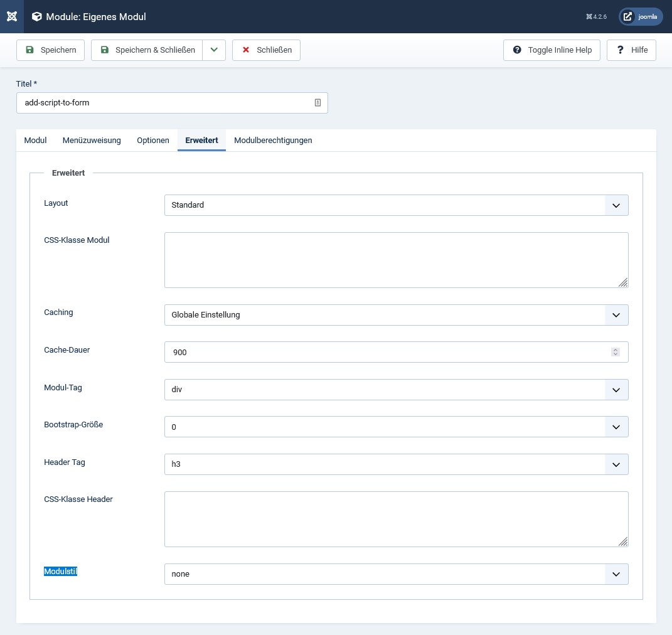
Task: Open the Modul-Tag dropdown
Action: click(x=396, y=390)
